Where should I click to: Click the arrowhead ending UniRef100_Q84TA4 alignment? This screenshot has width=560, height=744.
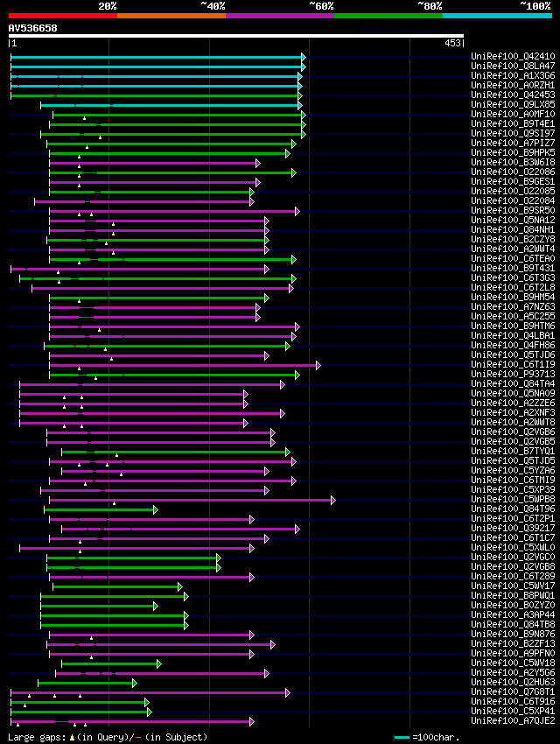point(283,385)
